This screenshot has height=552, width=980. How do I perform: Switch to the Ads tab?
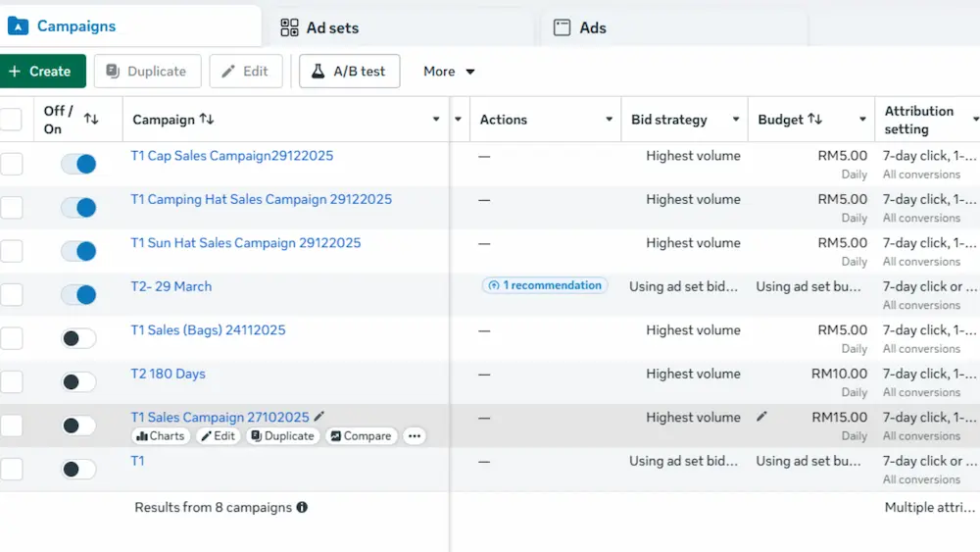(x=674, y=27)
